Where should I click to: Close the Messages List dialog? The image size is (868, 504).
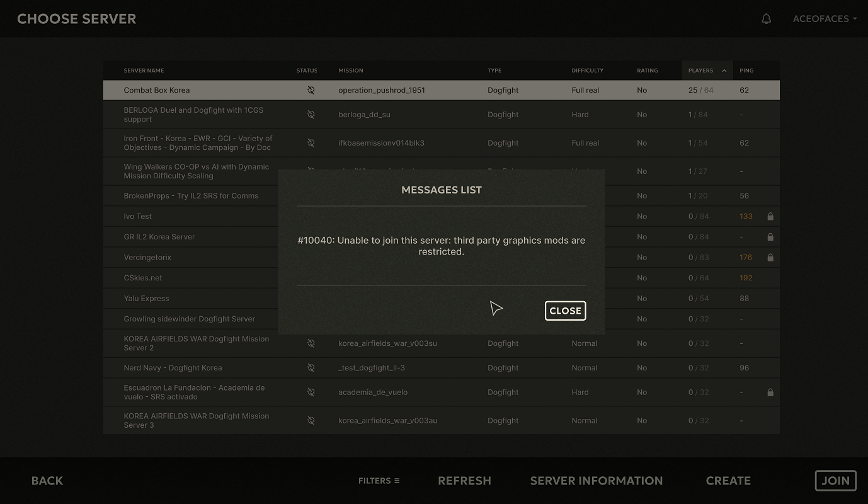pos(565,311)
